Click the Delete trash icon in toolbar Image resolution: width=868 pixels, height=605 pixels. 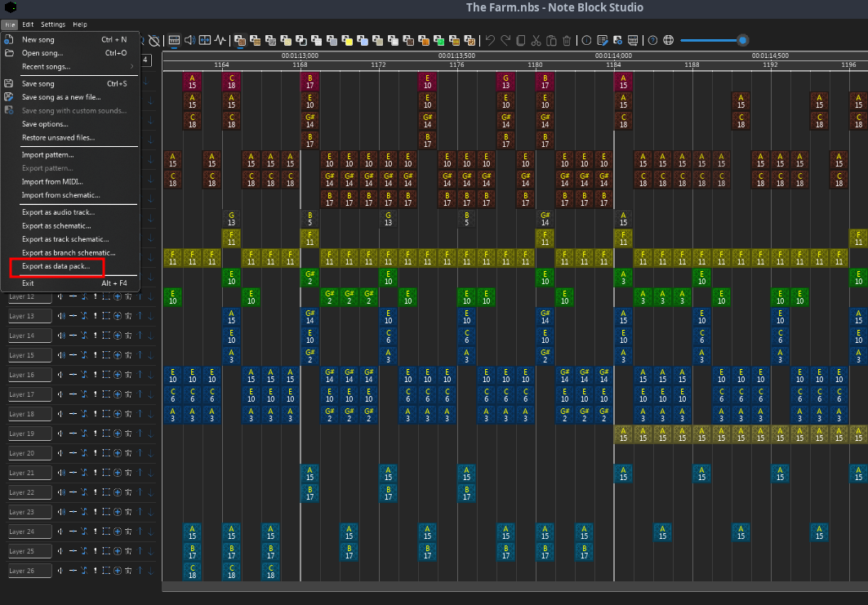(x=567, y=40)
